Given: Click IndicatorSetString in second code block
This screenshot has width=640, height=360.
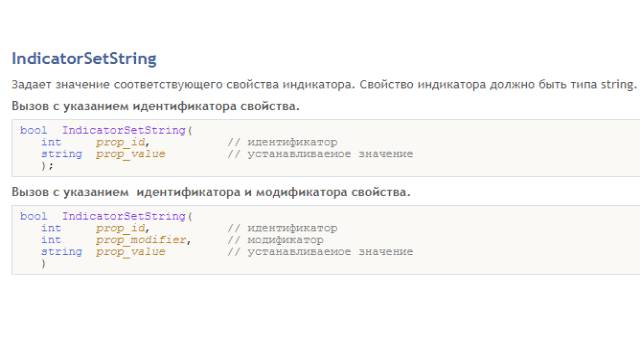Looking at the screenshot, I should 124,216.
